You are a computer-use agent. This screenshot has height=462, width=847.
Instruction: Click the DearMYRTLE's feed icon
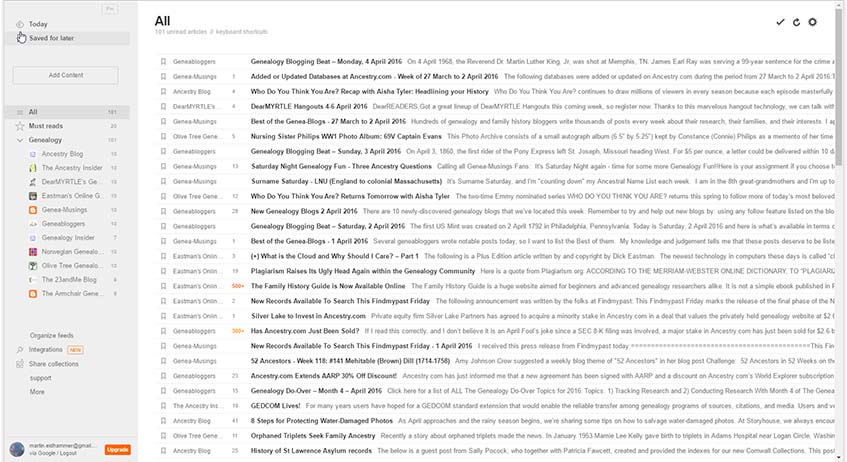tap(32, 182)
